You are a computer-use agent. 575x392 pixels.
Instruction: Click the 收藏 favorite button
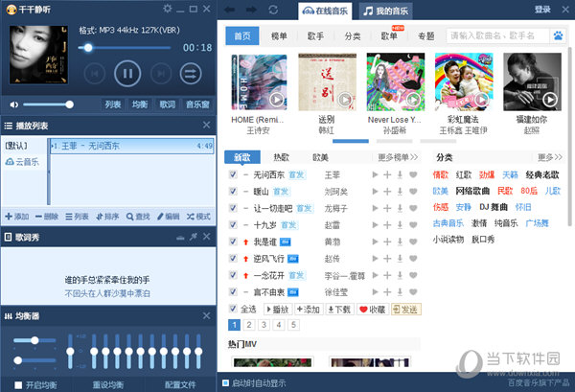click(x=373, y=310)
